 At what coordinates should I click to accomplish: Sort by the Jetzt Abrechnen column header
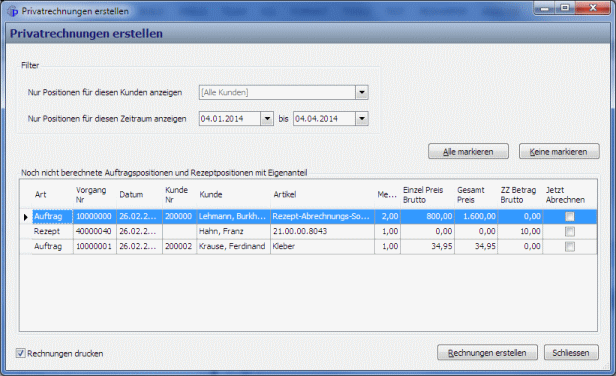(570, 194)
